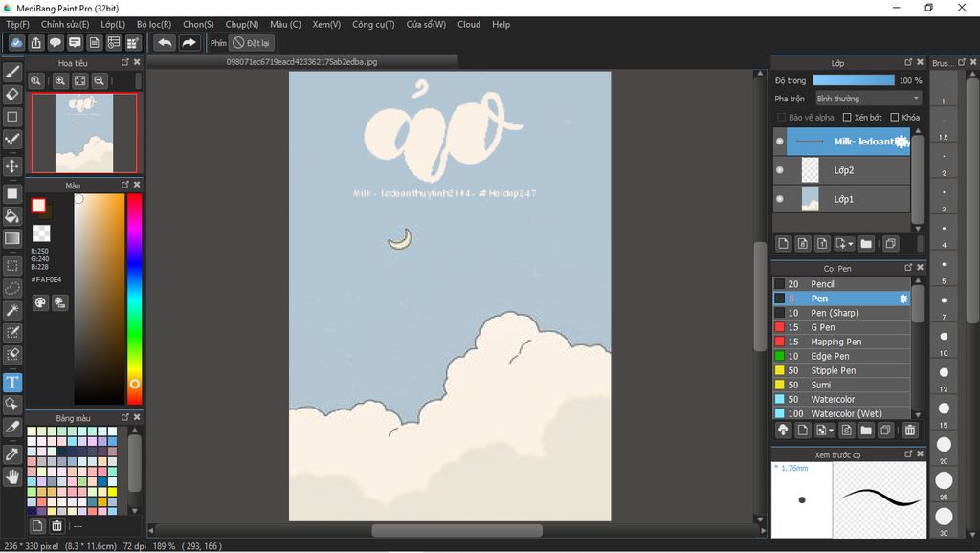Image resolution: width=980 pixels, height=553 pixels.
Task: Click the Đặt lại button
Action: point(252,43)
